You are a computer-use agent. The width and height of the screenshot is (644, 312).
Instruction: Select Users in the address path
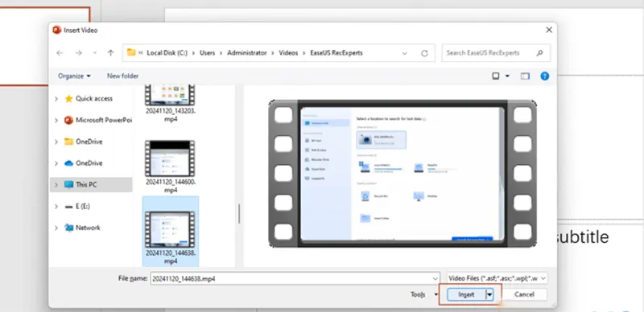(x=208, y=53)
